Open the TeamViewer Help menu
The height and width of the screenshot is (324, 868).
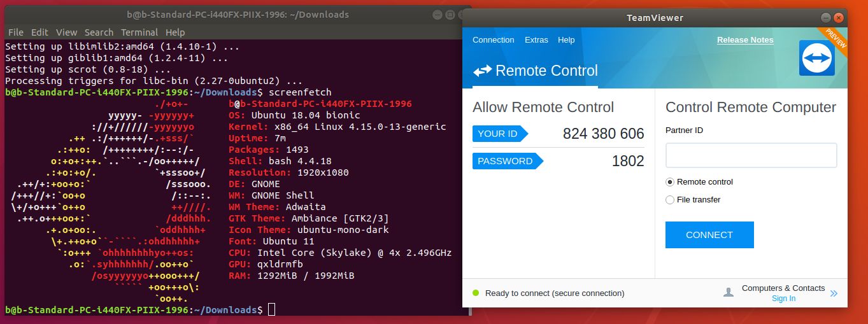click(x=566, y=39)
